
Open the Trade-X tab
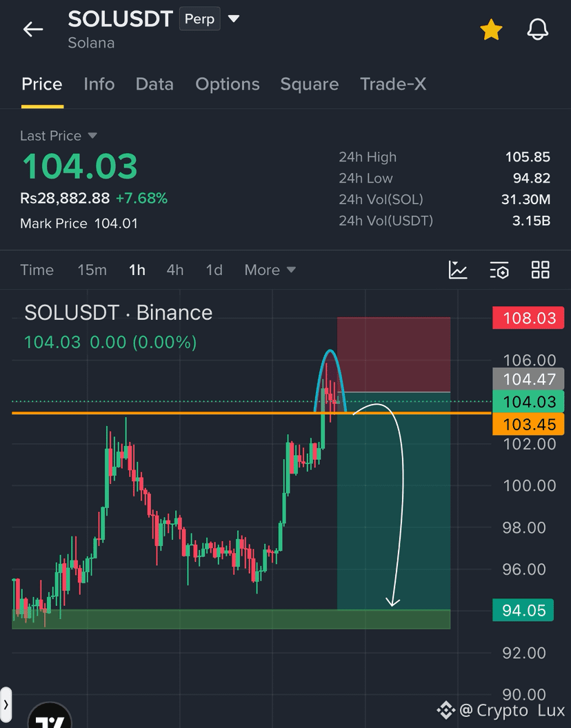pyautogui.click(x=393, y=84)
